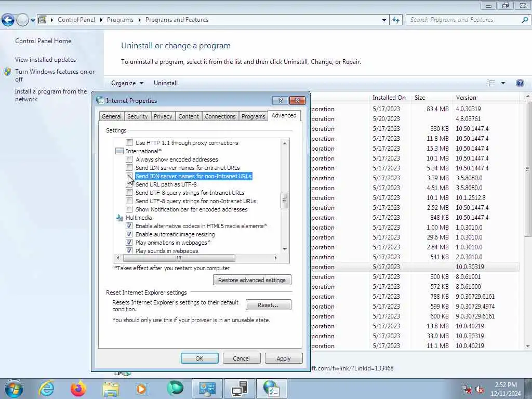Click the Control Panel icon in address bar
Screen dimensions: 532x399
tap(43, 20)
